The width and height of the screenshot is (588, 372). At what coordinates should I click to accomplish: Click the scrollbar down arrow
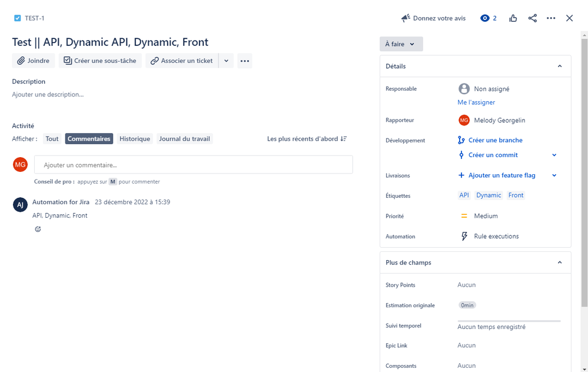[x=584, y=369]
